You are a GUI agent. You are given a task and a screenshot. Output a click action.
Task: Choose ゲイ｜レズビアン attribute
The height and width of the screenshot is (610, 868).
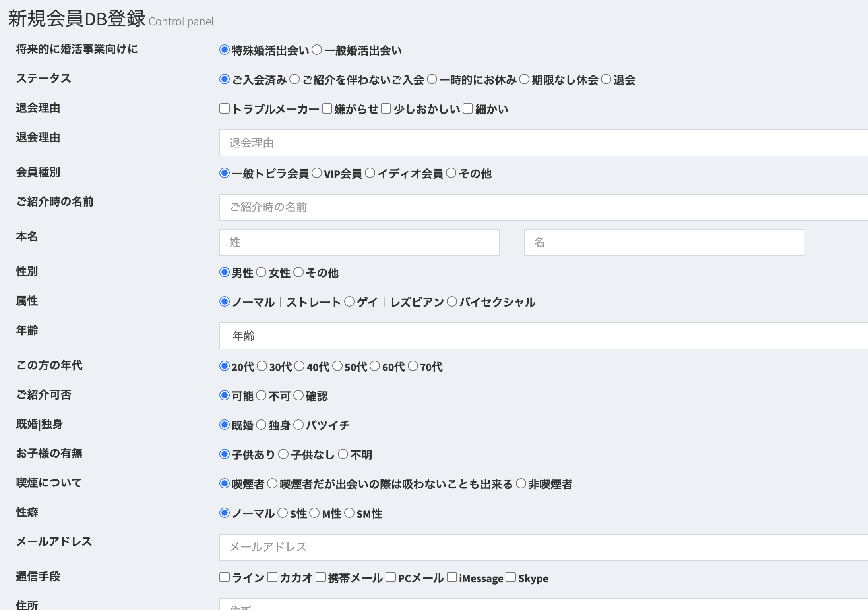(x=349, y=301)
